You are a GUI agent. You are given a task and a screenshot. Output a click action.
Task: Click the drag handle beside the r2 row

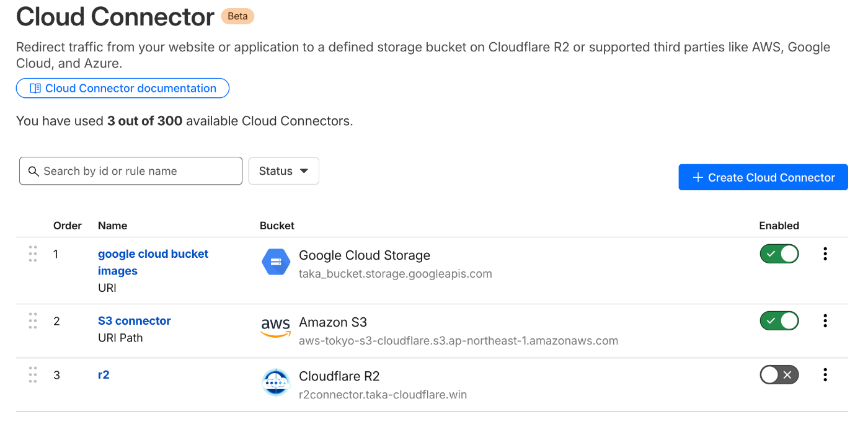tap(33, 374)
